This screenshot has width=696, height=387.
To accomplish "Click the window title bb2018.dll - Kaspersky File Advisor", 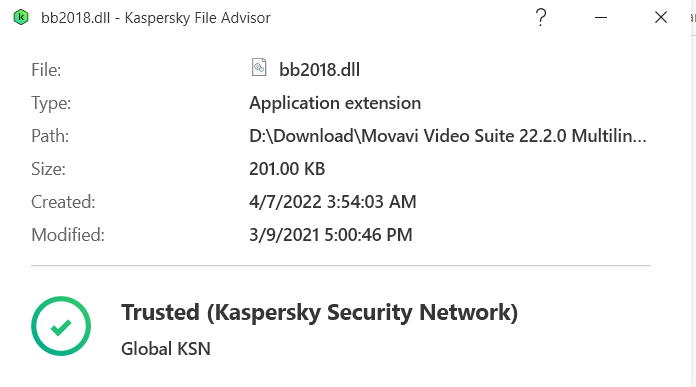I will 155,18.
